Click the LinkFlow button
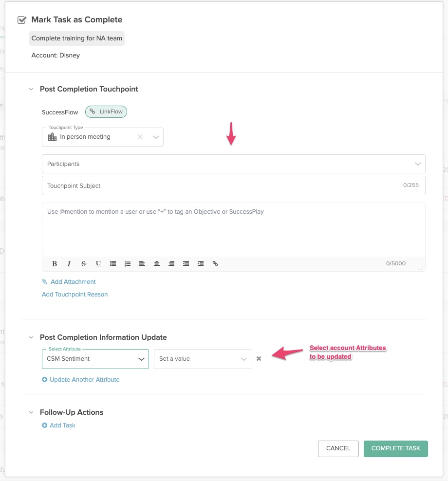 [x=106, y=111]
